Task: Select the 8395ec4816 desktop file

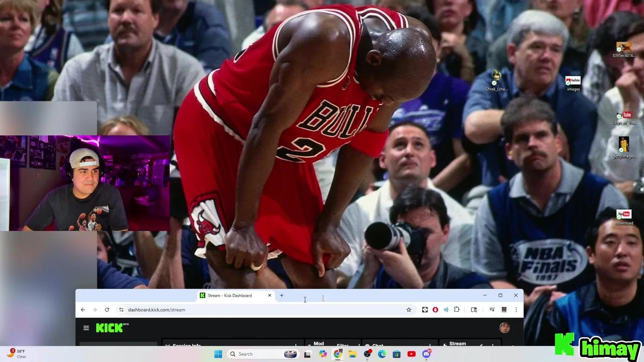Action: [624, 50]
